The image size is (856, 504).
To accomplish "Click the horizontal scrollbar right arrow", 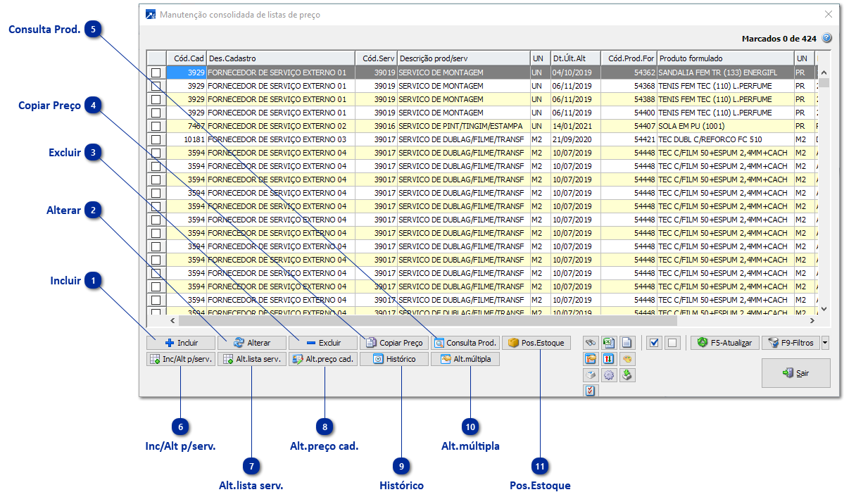I will click(811, 320).
